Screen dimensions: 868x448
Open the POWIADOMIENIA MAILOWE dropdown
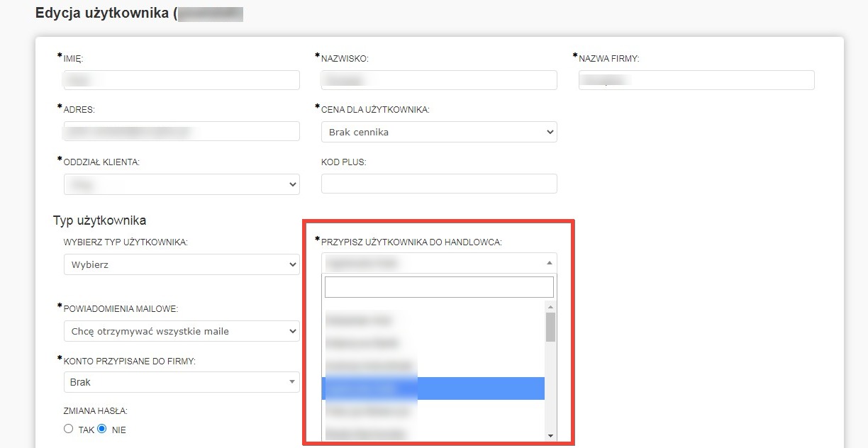click(x=182, y=331)
